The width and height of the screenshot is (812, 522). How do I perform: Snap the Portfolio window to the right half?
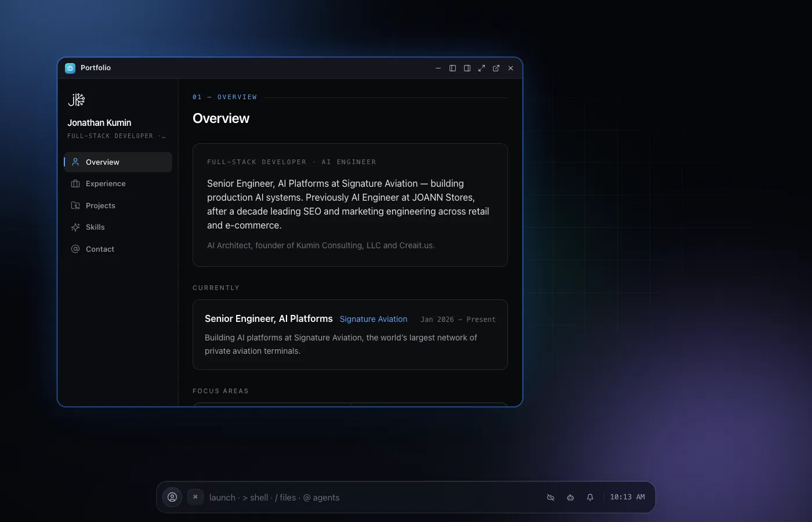pos(467,68)
